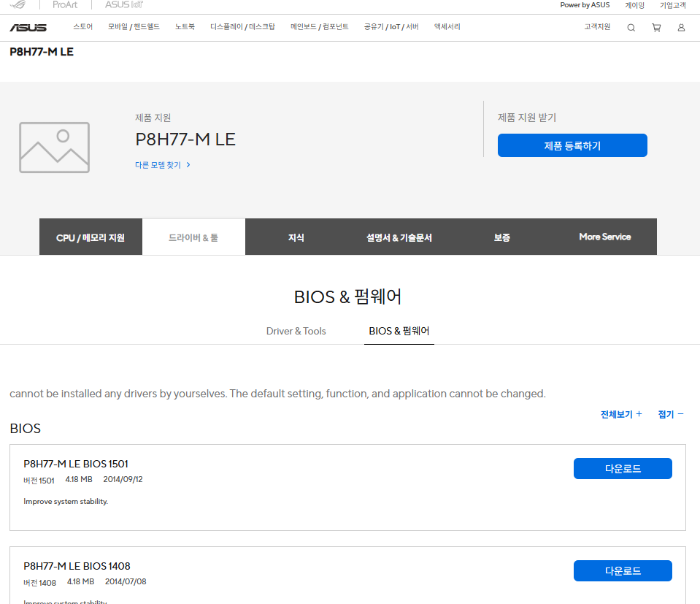Click the 버전 1501 version text
Screen dimensions: 700x604
pos(39,481)
